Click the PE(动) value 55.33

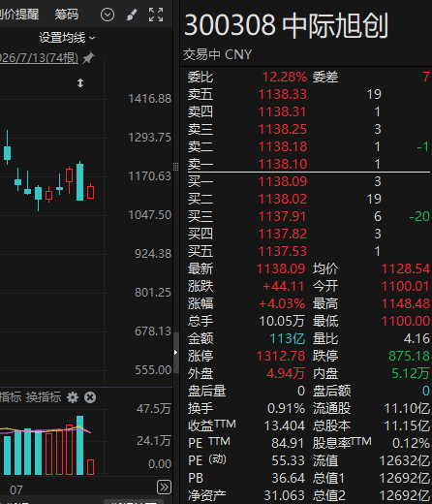288,460
